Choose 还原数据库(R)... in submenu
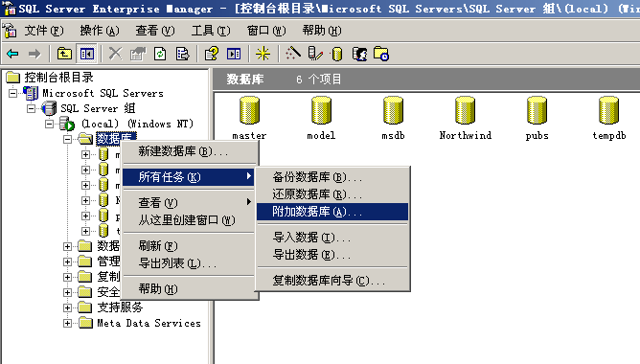This screenshot has height=364, width=640. coord(332,194)
